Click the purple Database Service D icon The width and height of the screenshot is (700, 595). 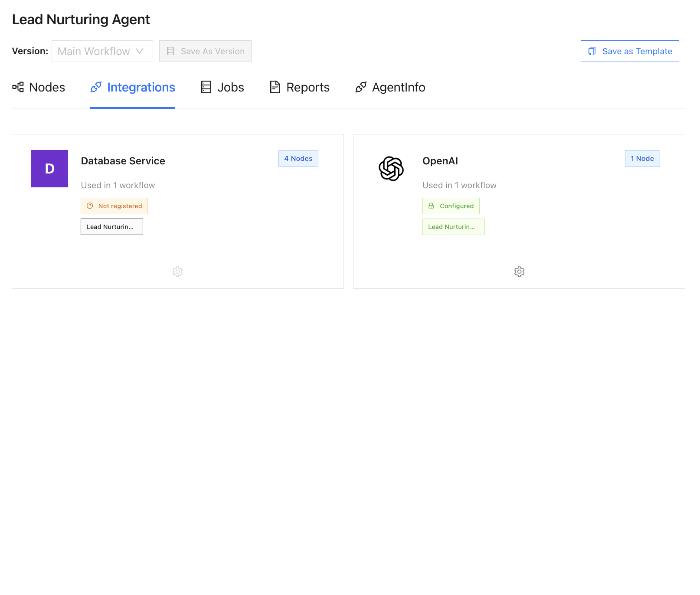49,169
